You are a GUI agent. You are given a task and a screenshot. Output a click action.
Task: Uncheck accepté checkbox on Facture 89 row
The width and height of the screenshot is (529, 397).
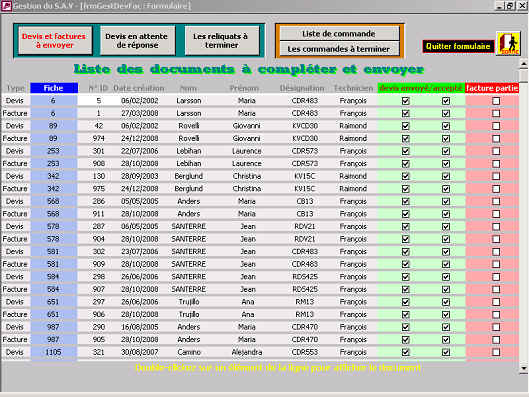click(446, 139)
